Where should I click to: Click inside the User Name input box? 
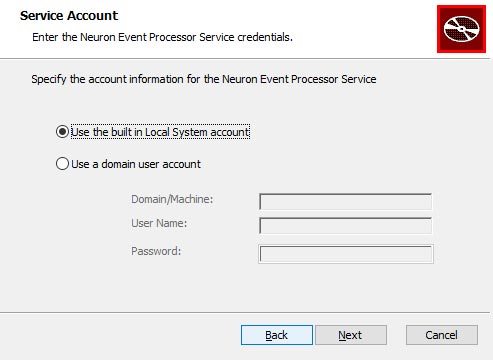(346, 226)
